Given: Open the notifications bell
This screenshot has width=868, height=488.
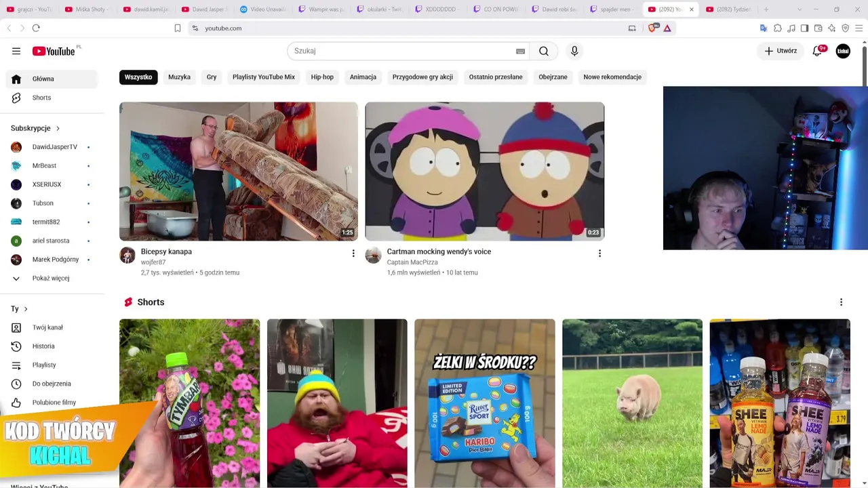Looking at the screenshot, I should pyautogui.click(x=817, y=51).
